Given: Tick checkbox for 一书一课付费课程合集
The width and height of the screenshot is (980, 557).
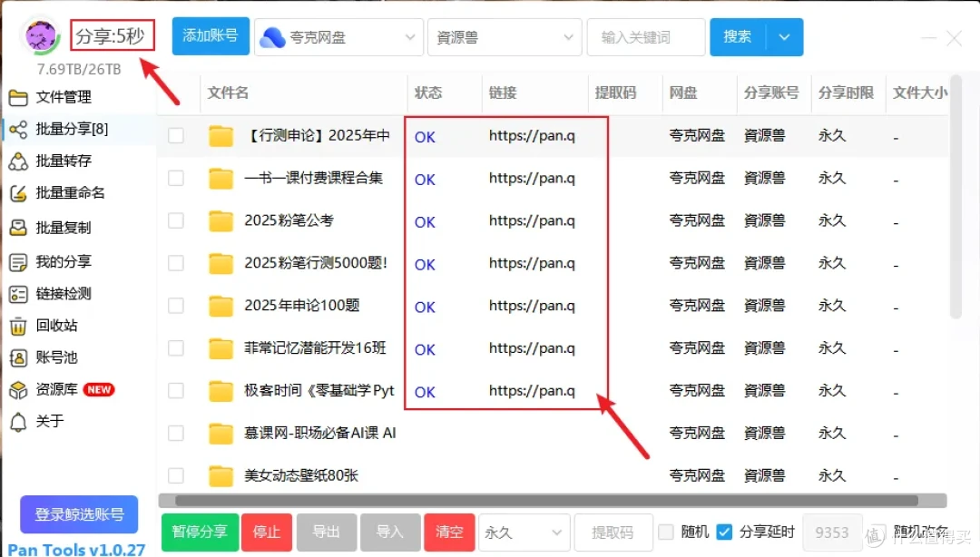Looking at the screenshot, I should click(176, 178).
